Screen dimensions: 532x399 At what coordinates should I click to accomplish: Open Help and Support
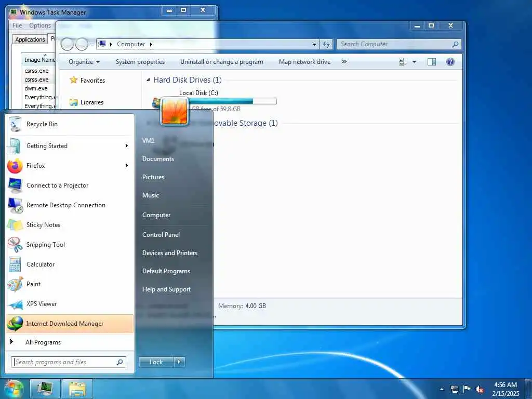[x=167, y=289]
